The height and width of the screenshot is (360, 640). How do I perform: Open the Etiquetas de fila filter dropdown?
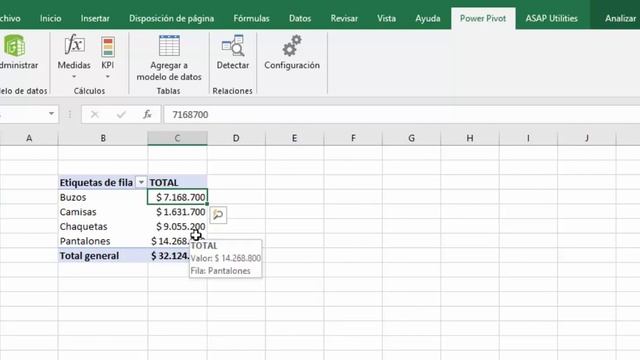[141, 182]
